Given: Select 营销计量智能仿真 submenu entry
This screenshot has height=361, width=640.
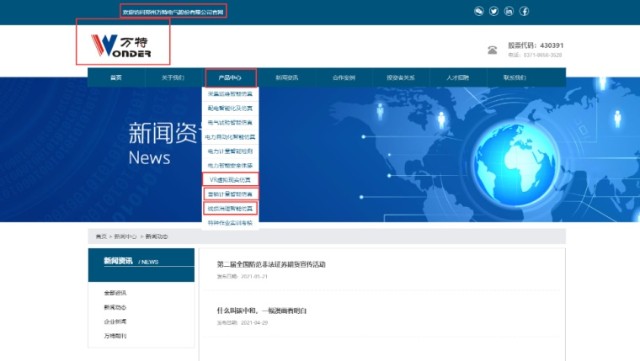Looking at the screenshot, I should 230,194.
